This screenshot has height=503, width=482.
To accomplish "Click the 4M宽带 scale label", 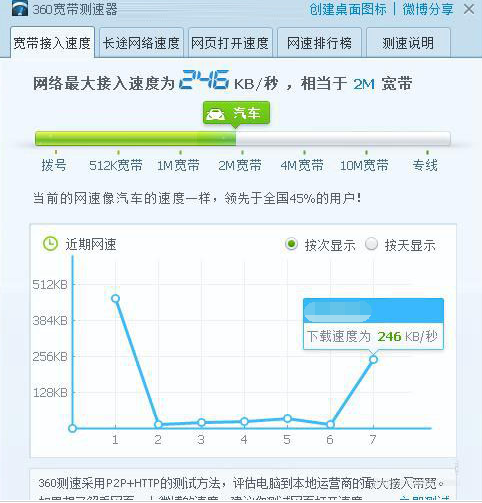I will pyautogui.click(x=302, y=165).
